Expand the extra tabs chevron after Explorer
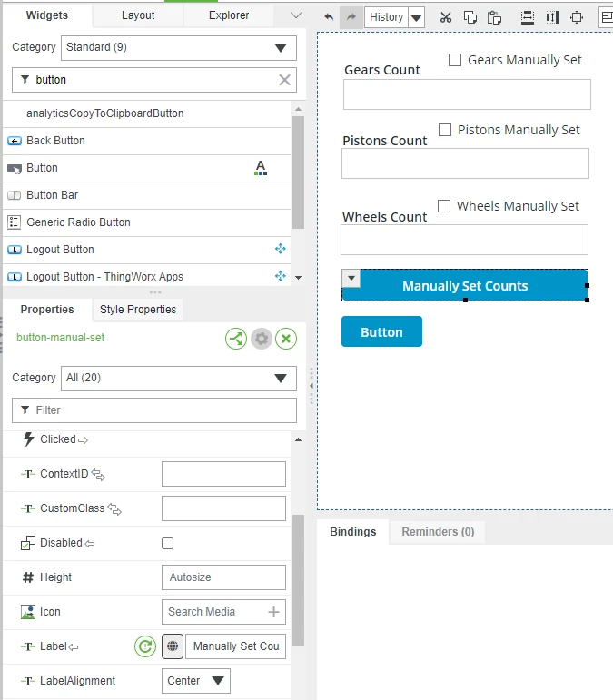This screenshot has width=613, height=700. click(x=295, y=15)
